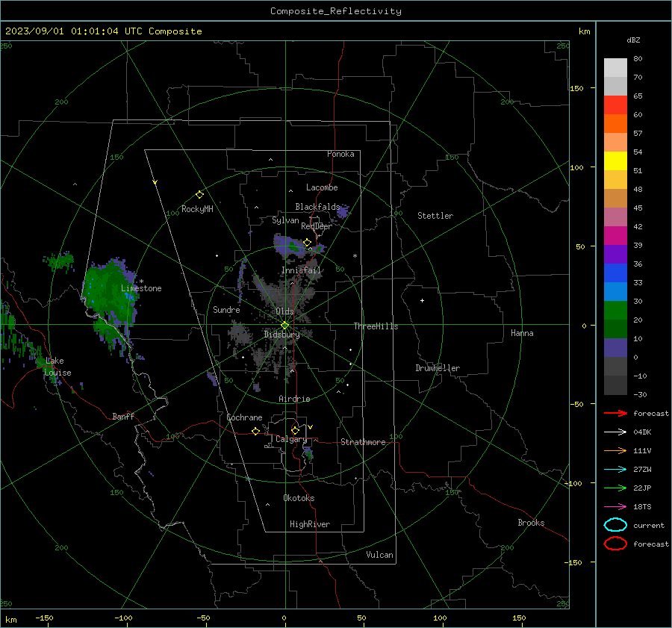Click the yellow radar-center diamond at Olds
672x628 pixels.
pos(284,326)
